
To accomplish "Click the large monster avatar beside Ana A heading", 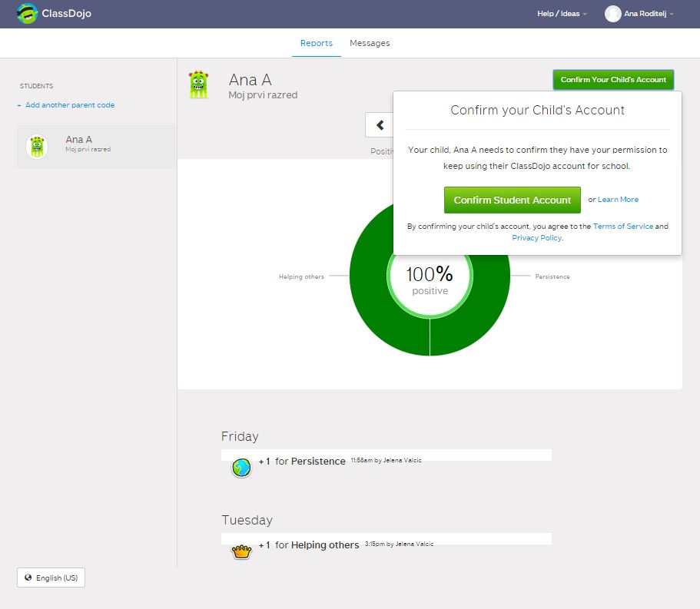I will click(199, 84).
